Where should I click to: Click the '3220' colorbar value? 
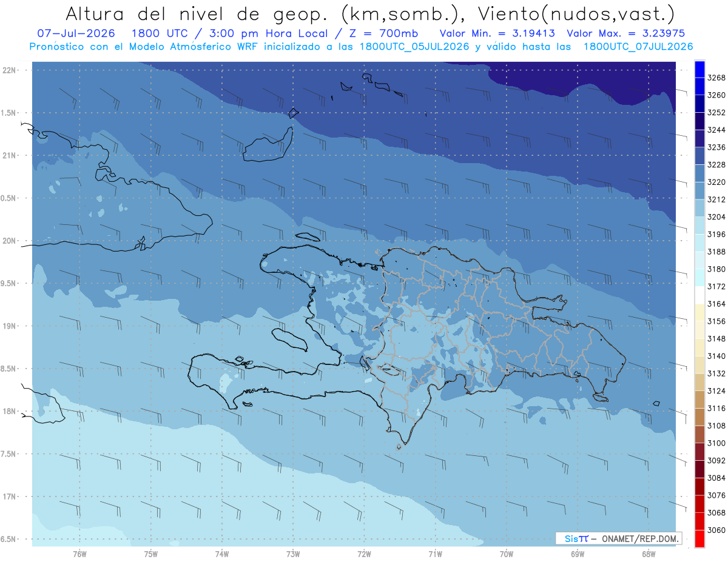coord(716,182)
